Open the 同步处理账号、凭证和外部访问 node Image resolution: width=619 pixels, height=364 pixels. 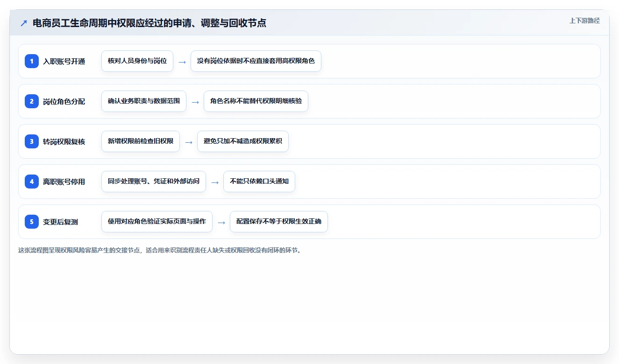(x=154, y=182)
